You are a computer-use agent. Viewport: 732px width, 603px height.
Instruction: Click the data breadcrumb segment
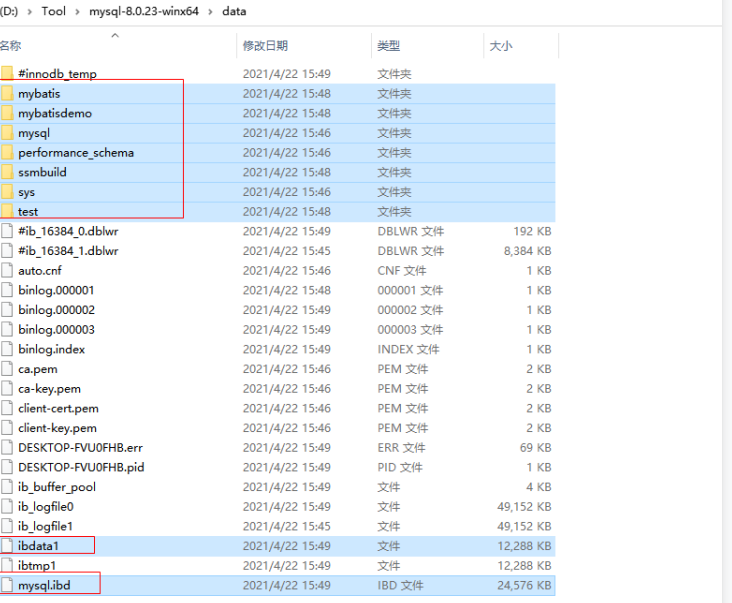pyautogui.click(x=234, y=11)
